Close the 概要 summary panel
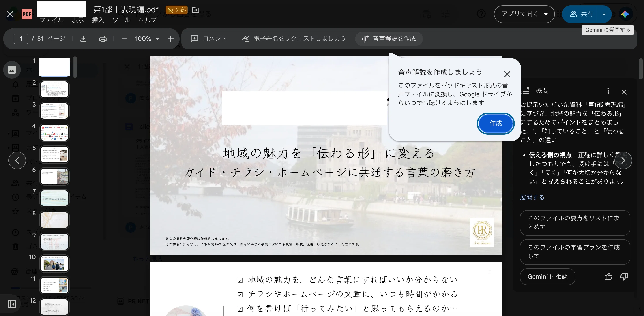This screenshot has height=316, width=644. 624,92
